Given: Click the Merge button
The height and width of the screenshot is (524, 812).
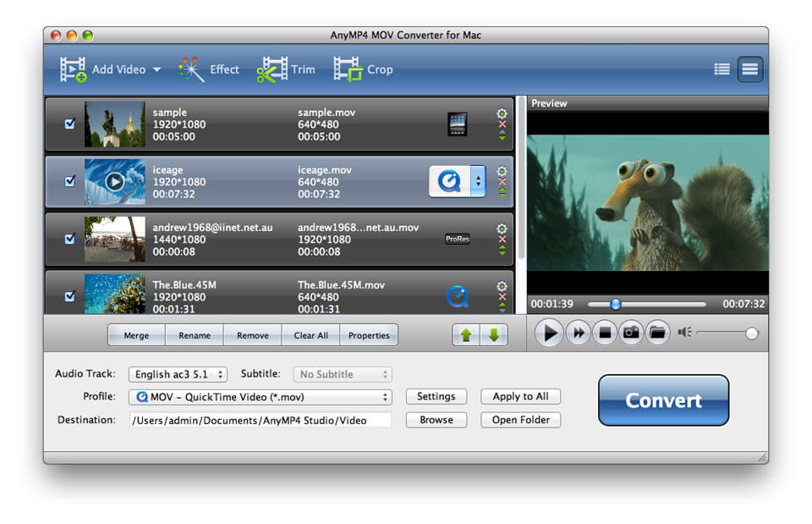Looking at the screenshot, I should pos(136,335).
